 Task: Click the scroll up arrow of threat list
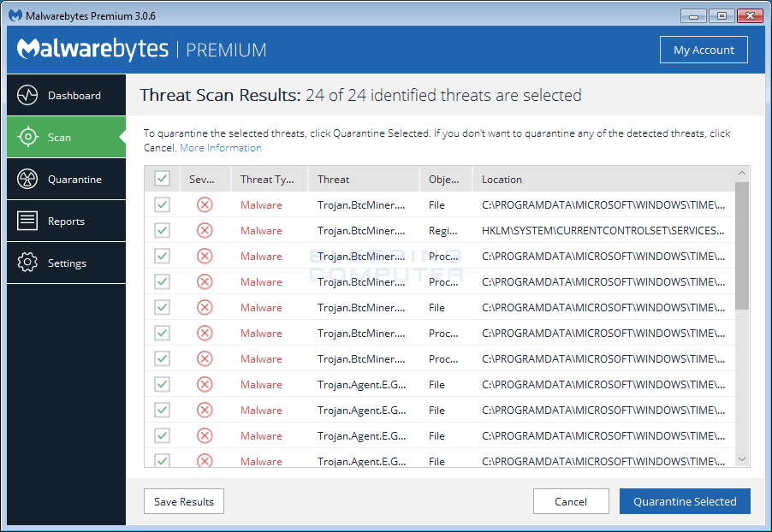tap(742, 174)
